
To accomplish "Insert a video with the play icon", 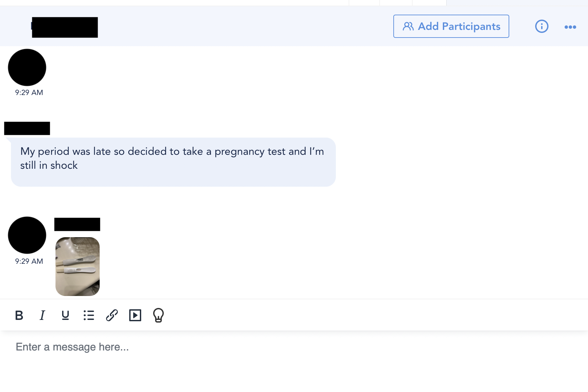I will coord(135,315).
